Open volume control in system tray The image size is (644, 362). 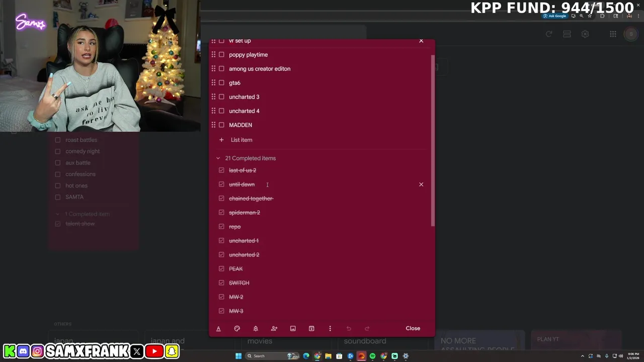click(621, 356)
